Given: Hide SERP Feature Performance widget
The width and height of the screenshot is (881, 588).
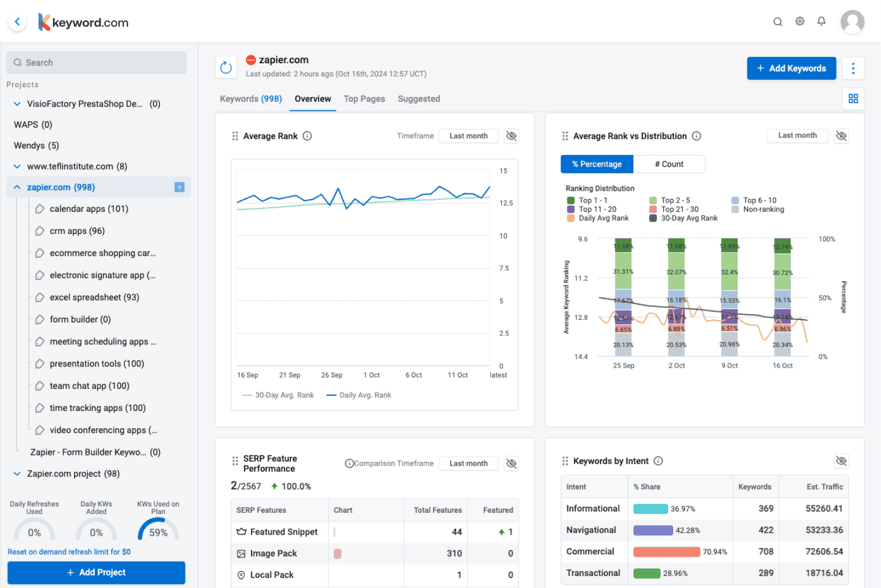Looking at the screenshot, I should (x=511, y=463).
